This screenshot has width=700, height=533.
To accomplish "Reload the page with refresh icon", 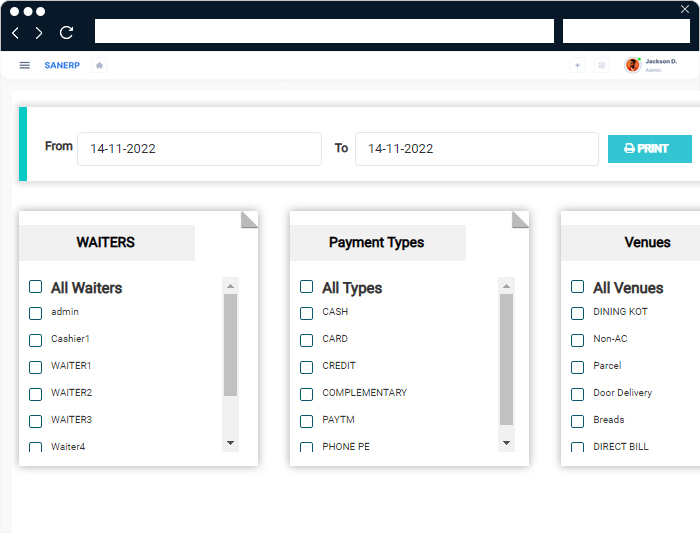I will click(x=66, y=33).
